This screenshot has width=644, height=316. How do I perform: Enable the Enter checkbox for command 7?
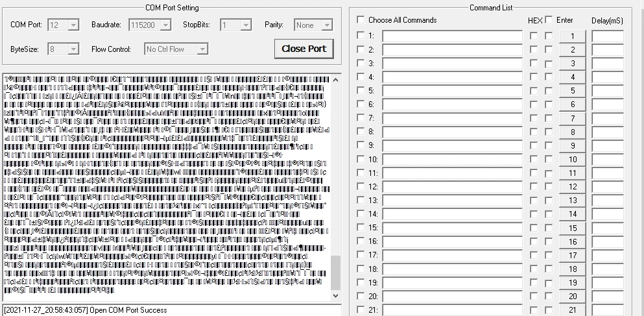point(549,118)
